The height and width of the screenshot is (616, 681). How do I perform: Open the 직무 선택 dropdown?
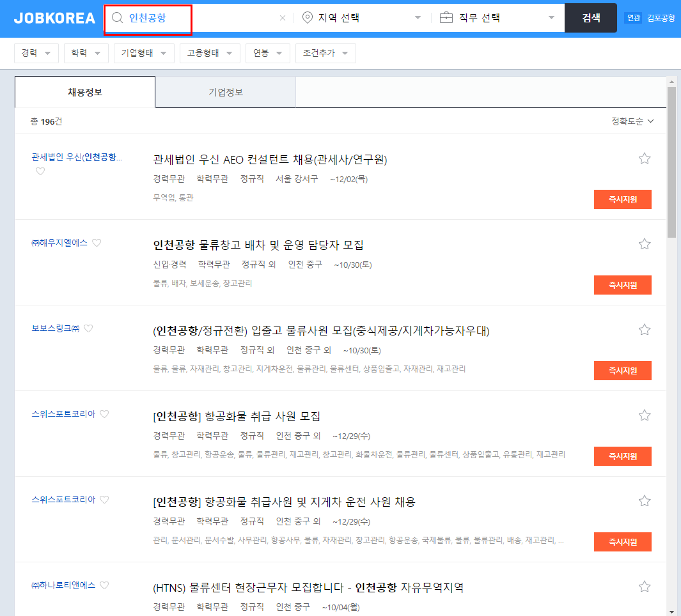[497, 18]
